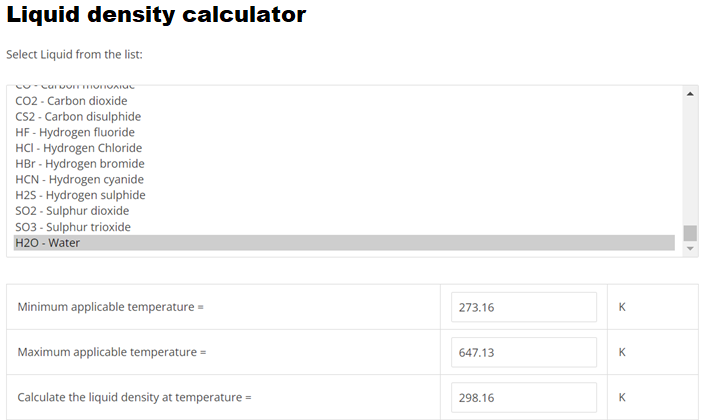712x420 pixels.
Task: Click the liquid list scrollbar thumb
Action: tap(690, 233)
